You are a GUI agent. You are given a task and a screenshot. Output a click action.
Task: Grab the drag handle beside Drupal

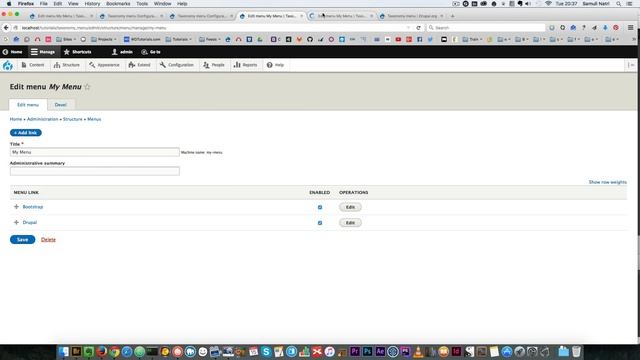click(16, 222)
